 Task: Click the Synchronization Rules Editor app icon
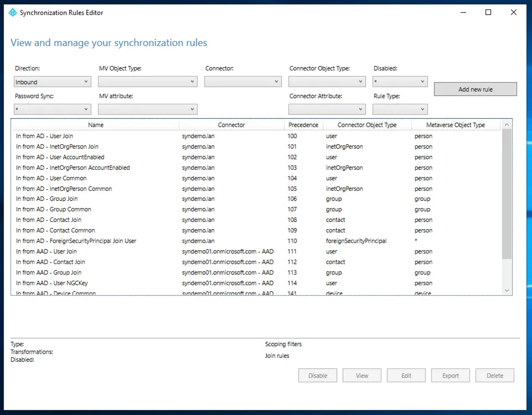point(13,13)
